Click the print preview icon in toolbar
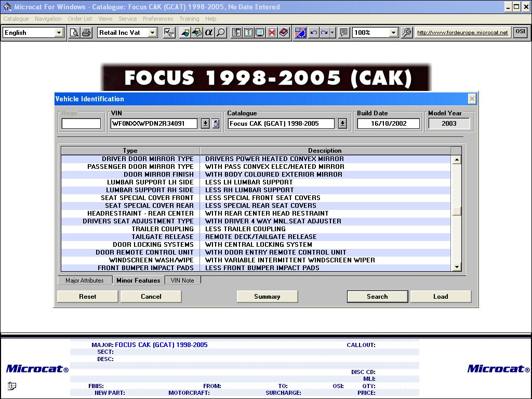 click(x=74, y=33)
